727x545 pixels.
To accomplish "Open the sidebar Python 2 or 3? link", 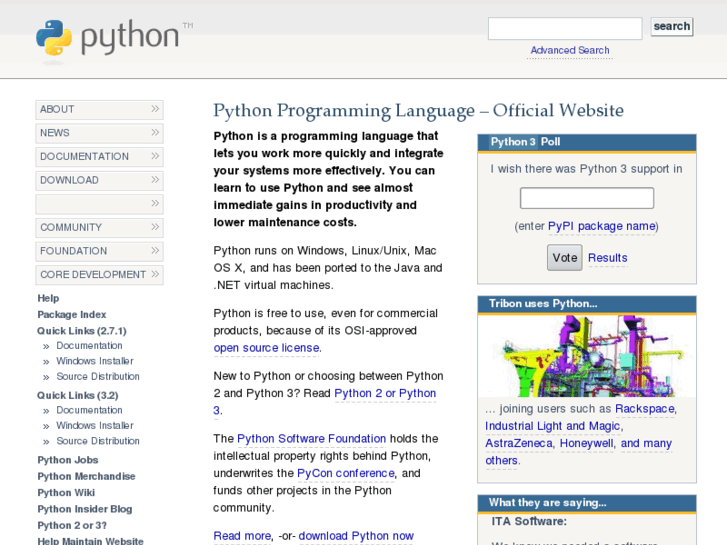I will [72, 526].
